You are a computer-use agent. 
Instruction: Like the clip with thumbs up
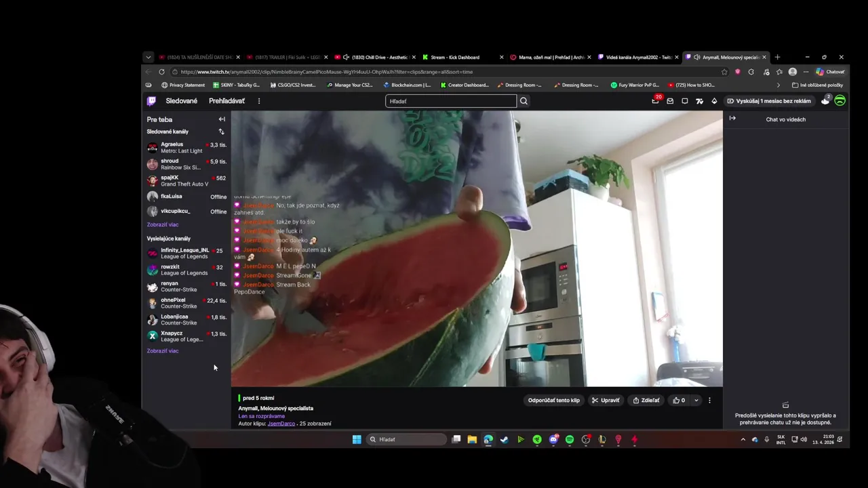[679, 401]
